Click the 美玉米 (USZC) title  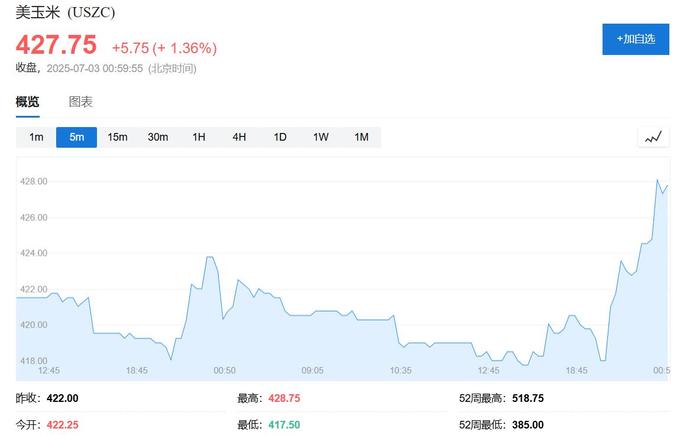point(65,12)
